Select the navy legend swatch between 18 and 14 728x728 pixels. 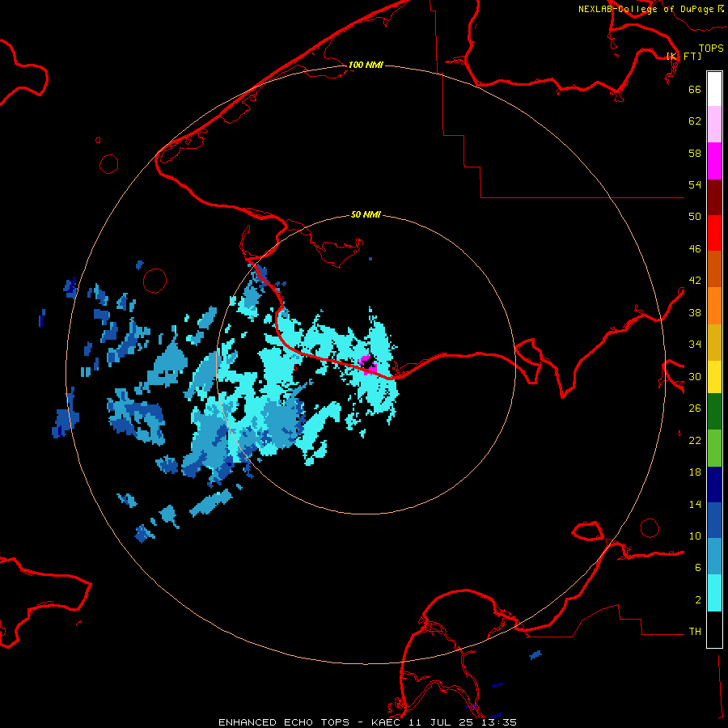714,485
